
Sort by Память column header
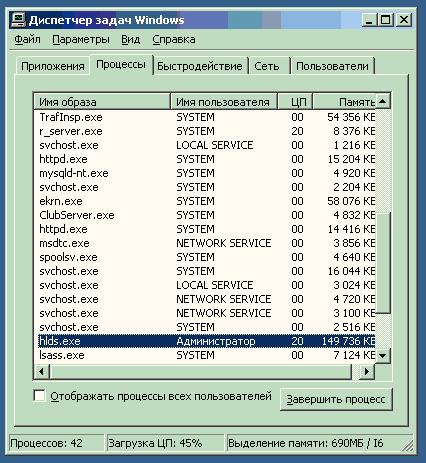click(344, 102)
